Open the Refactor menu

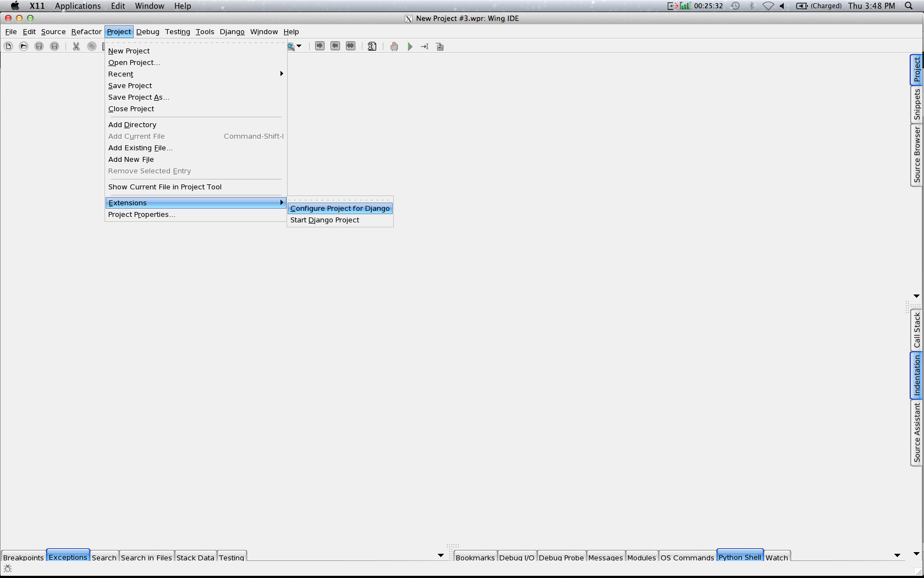click(86, 32)
